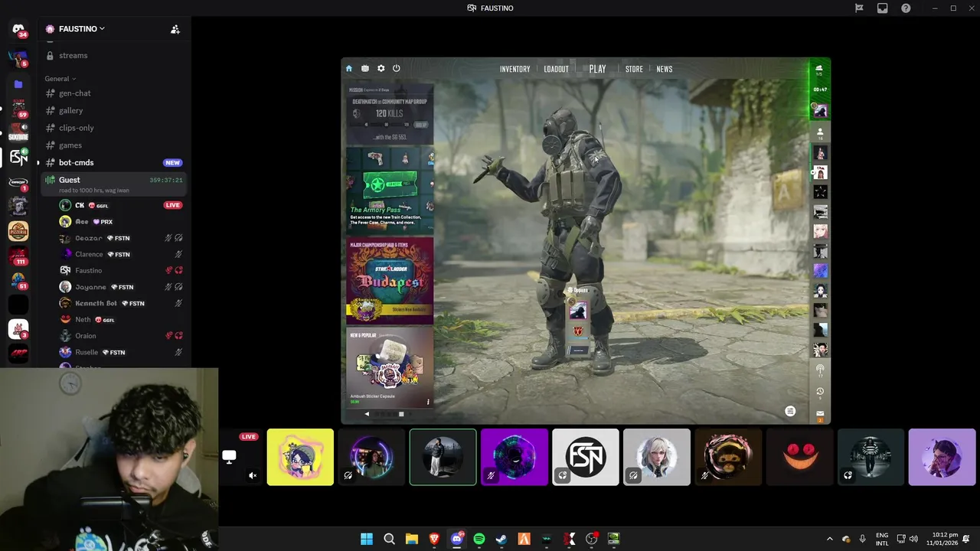Viewport: 980px width, 551px height.
Task: Open the streams locked channel
Action: [113, 55]
